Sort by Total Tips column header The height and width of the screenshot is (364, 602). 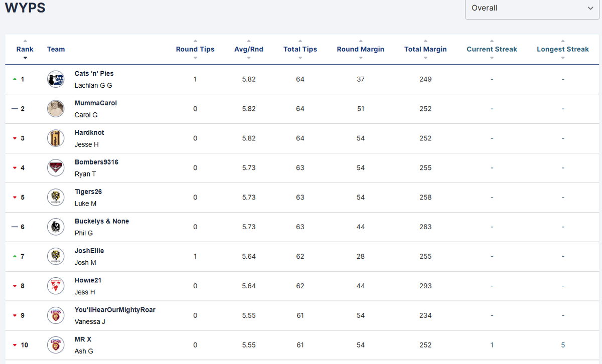point(300,49)
